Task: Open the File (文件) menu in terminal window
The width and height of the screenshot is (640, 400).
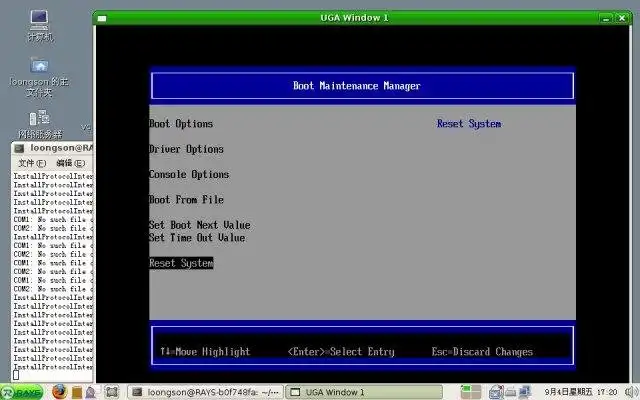Action: [x=32, y=163]
